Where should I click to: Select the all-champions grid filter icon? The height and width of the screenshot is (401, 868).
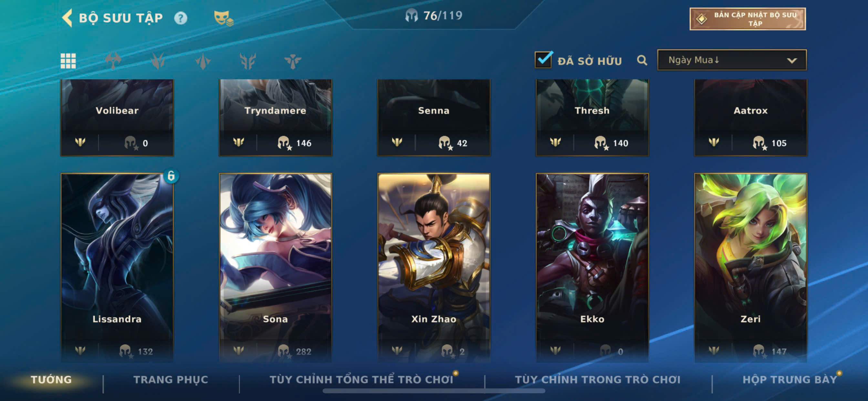tap(68, 61)
